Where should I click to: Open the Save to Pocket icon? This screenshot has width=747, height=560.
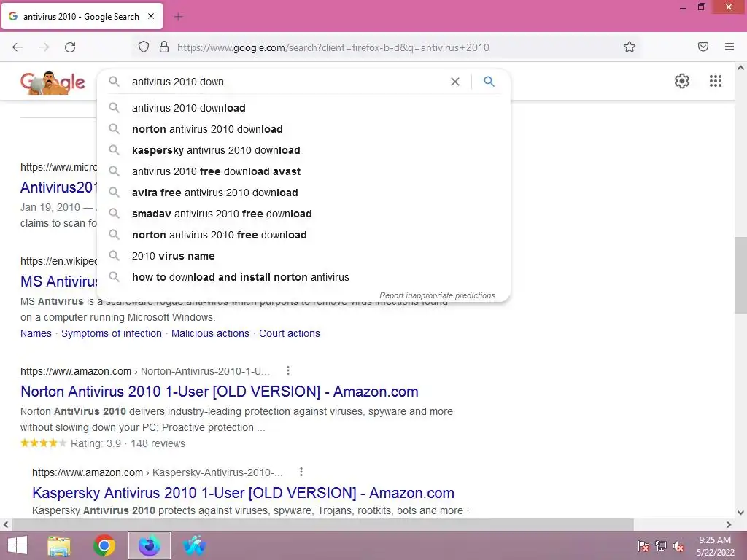click(x=703, y=47)
